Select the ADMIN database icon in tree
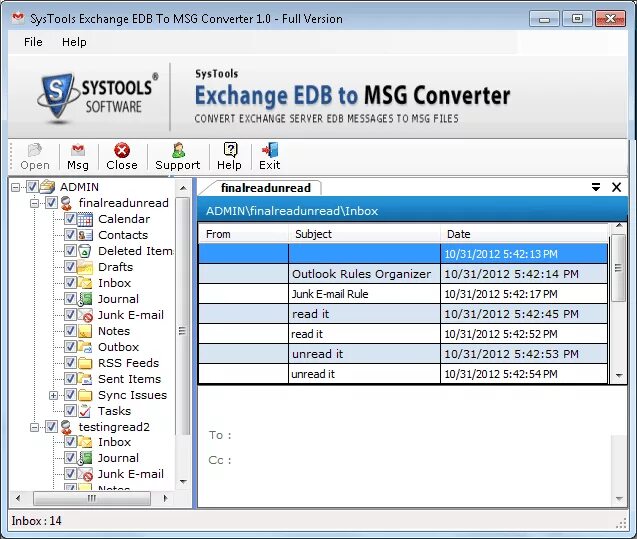The height and width of the screenshot is (539, 637). (x=47, y=187)
